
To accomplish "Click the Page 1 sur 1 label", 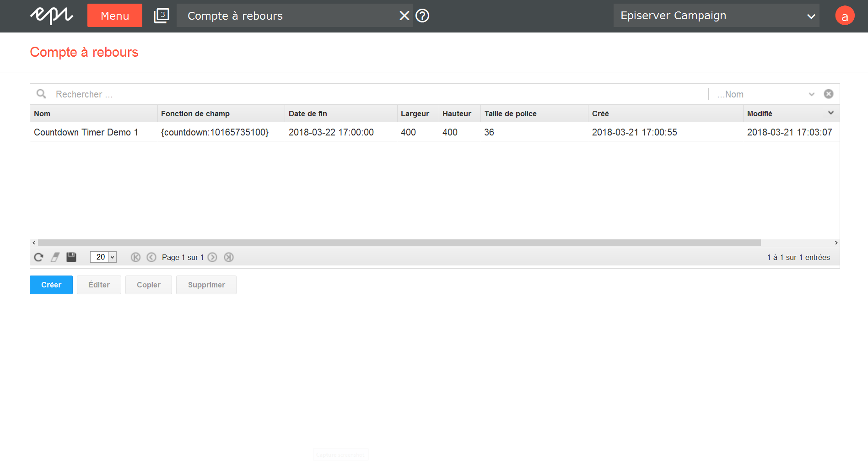I will tap(183, 257).
